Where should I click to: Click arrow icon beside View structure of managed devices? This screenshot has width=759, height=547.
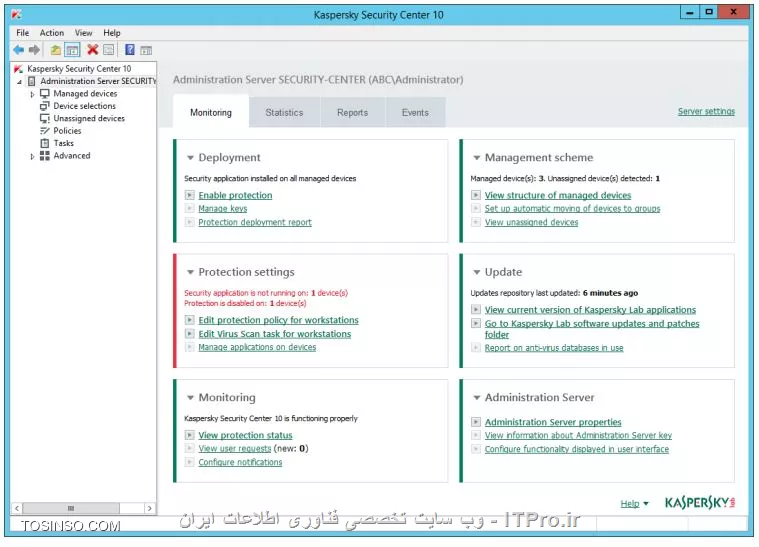pos(476,195)
